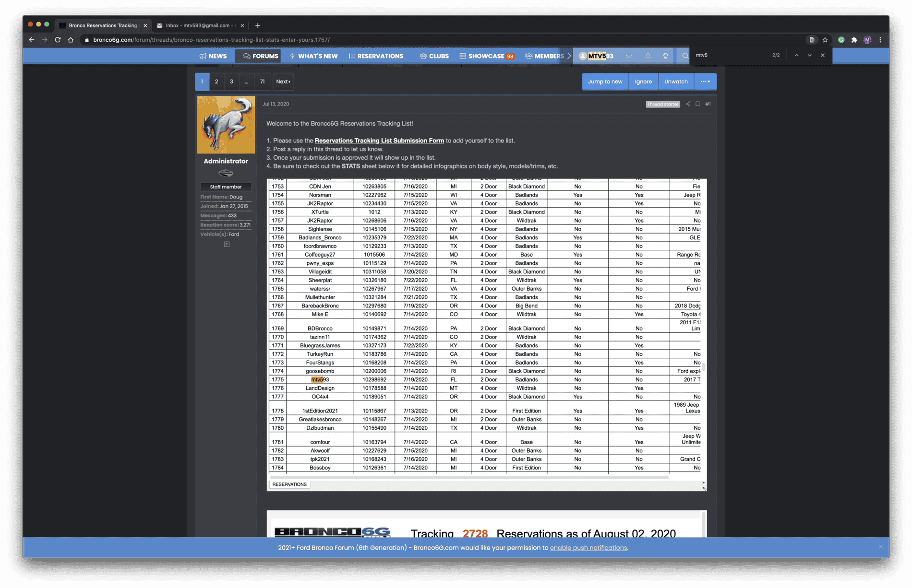This screenshot has width=912, height=588.
Task: Go to last thread page 71
Action: 262,82
